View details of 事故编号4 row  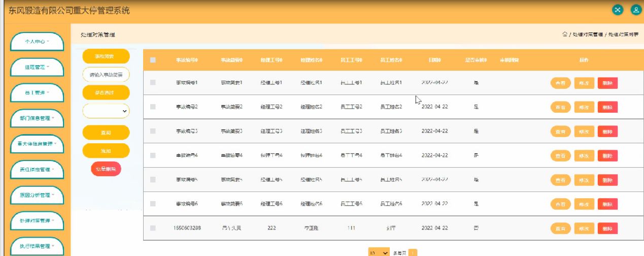(x=561, y=155)
